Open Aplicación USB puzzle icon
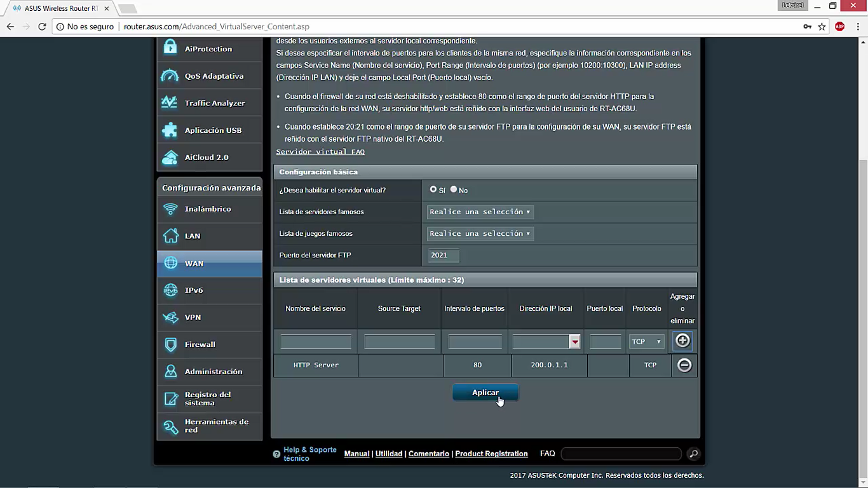Image resolution: width=868 pixels, height=488 pixels. [170, 130]
